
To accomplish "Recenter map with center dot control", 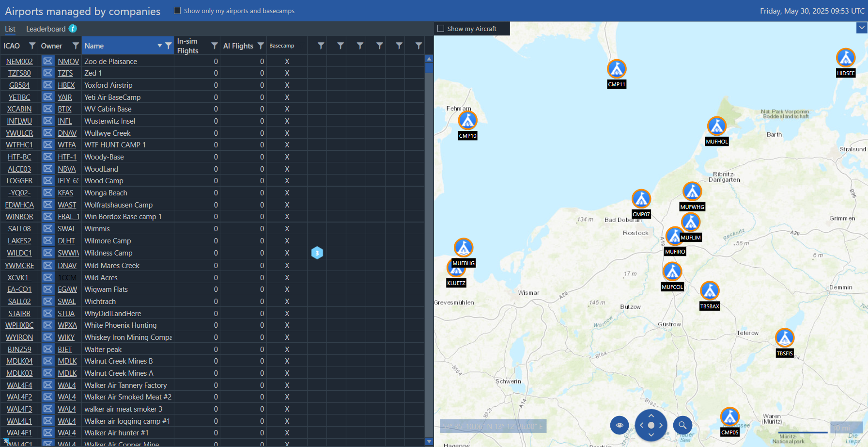I will click(651, 425).
